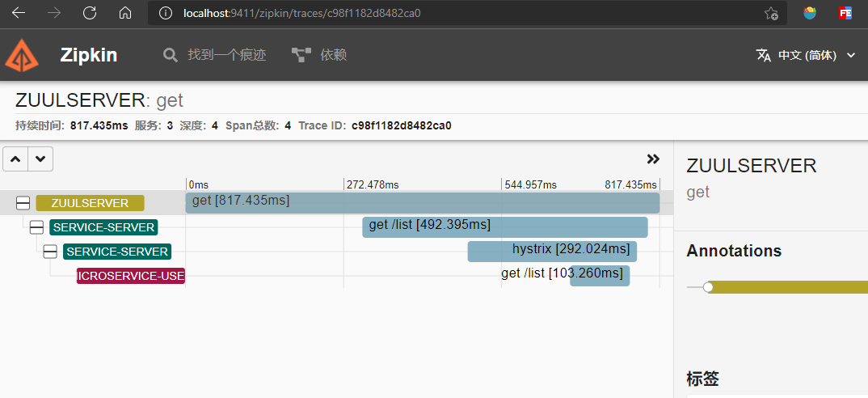Select the SERVICE-SERVER label beside hystrix

(x=117, y=252)
